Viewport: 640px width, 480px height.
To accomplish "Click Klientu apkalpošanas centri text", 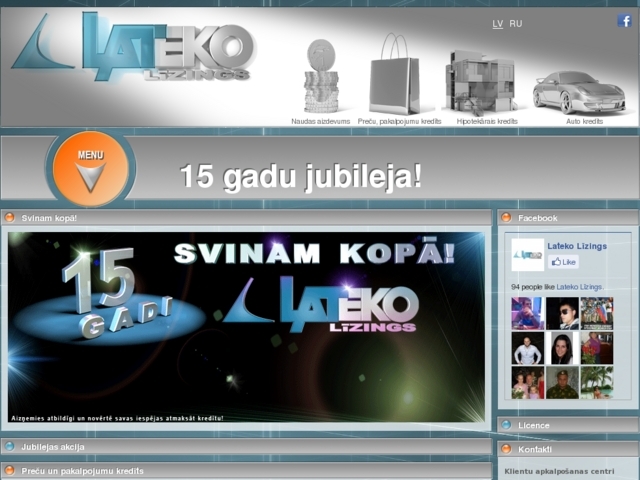I will 559,471.
